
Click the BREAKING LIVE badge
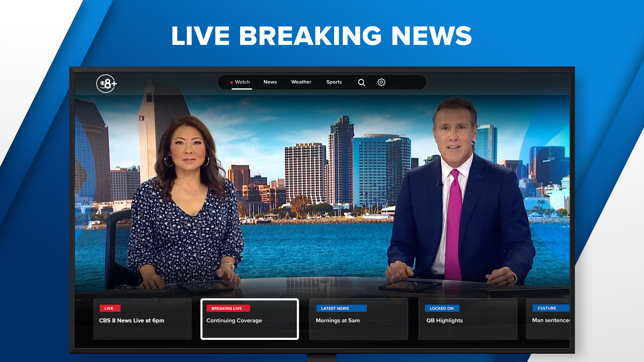click(228, 308)
